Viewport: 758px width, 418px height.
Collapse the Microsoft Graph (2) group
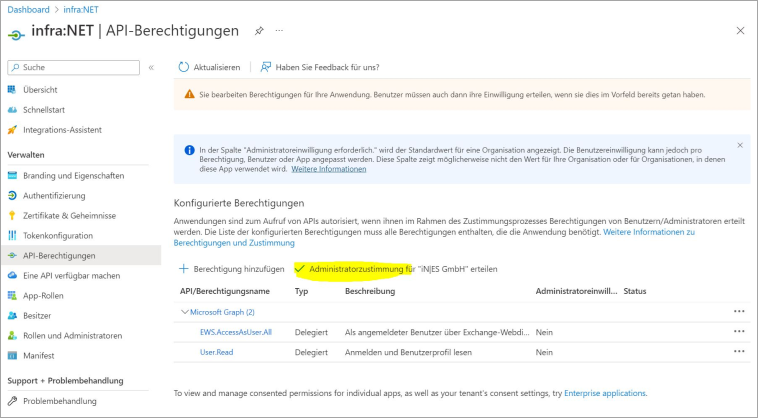184,312
